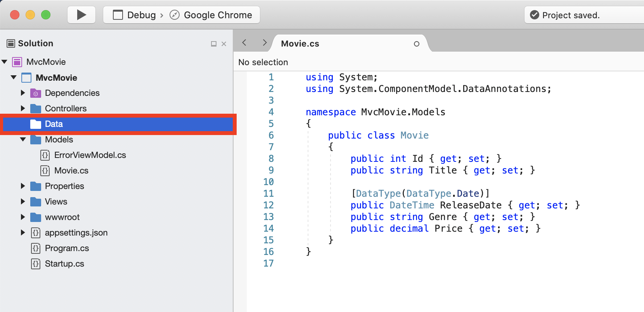This screenshot has height=312, width=644.
Task: Navigate forward with the right arrow
Action: coord(265,43)
